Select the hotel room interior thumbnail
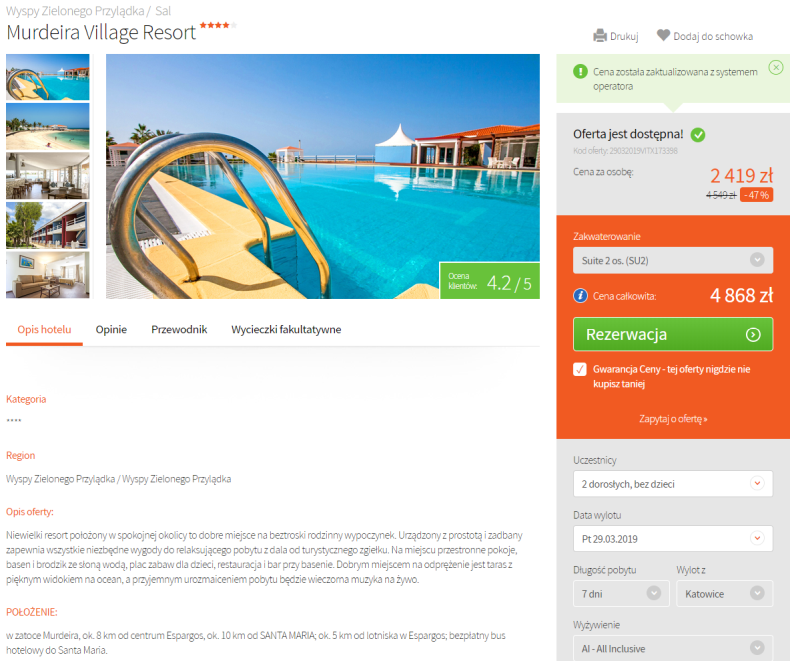Screen dimensions: 790x661 point(48,275)
